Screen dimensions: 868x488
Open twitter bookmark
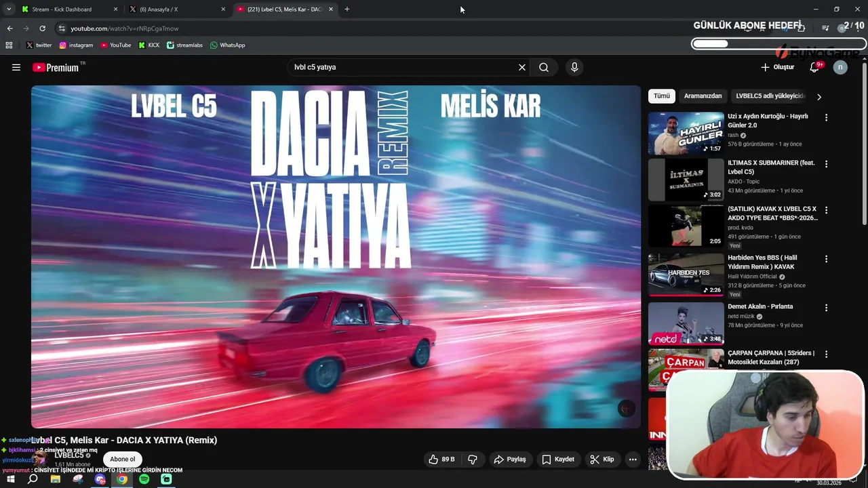pyautogui.click(x=39, y=45)
